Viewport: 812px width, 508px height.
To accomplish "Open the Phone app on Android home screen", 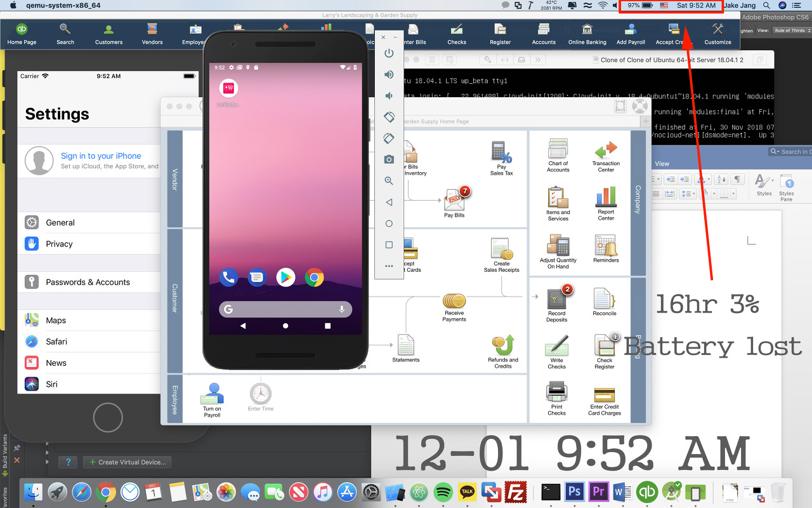I will (x=228, y=277).
